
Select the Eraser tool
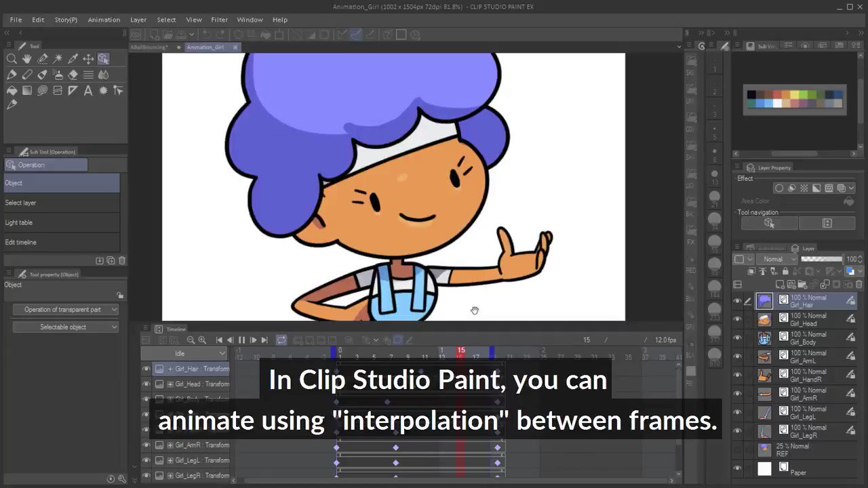tap(73, 75)
